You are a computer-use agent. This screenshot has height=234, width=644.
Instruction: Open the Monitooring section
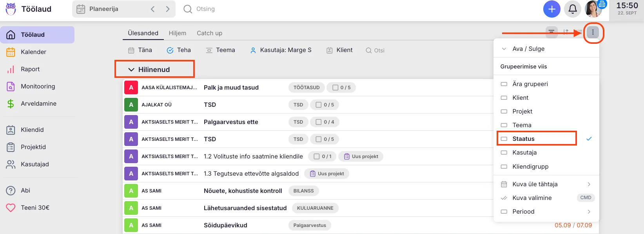[x=38, y=86]
